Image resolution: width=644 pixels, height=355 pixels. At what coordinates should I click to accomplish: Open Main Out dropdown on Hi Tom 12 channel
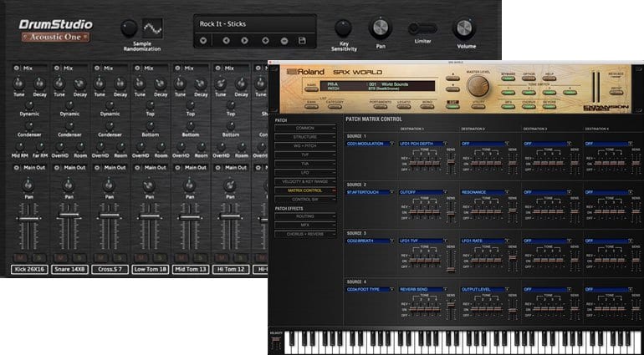(232, 167)
